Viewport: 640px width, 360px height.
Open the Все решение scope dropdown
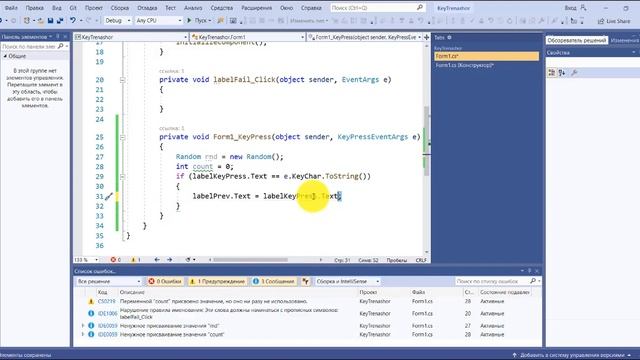point(109,281)
